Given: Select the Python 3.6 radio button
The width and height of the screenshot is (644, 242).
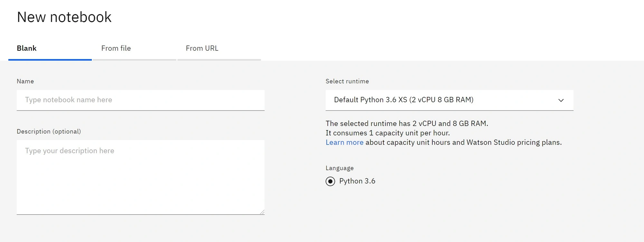Looking at the screenshot, I should (330, 181).
